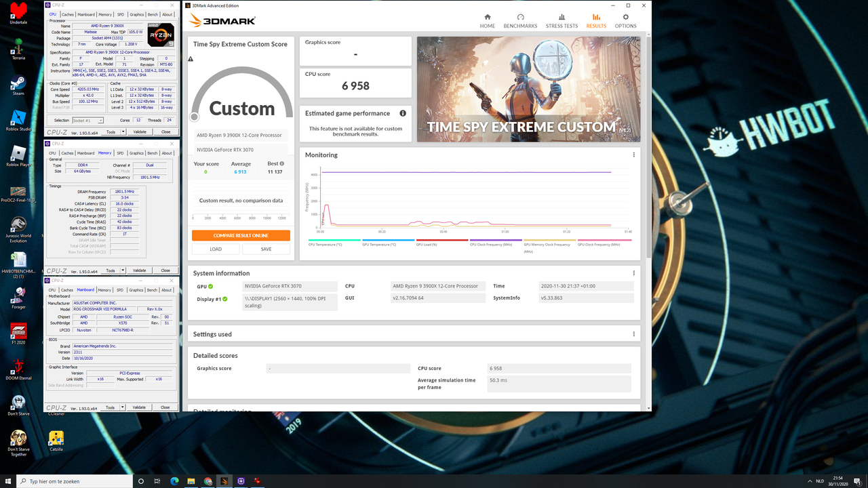
Task: Click Validate in the CPU-Z Mainboard window
Action: [x=140, y=407]
